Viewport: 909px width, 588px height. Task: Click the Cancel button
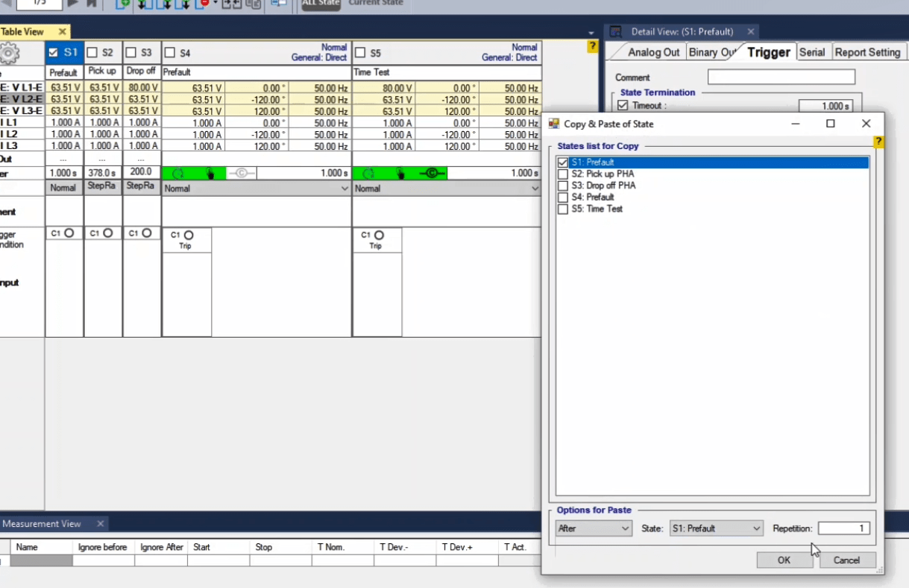coord(846,560)
